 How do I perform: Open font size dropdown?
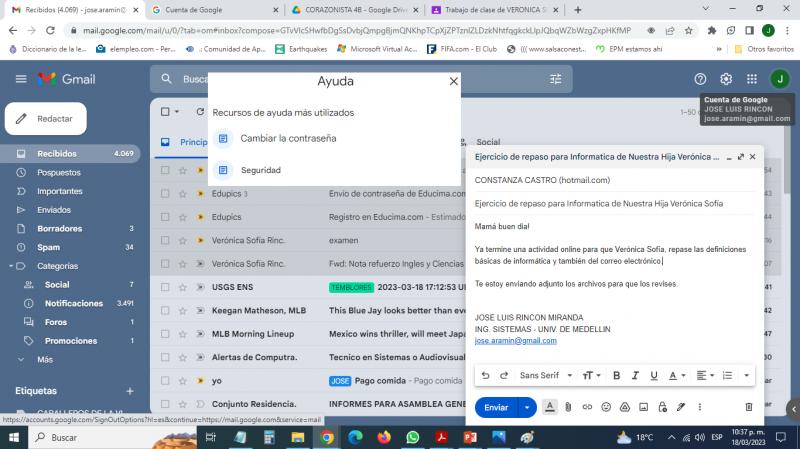[x=591, y=376]
